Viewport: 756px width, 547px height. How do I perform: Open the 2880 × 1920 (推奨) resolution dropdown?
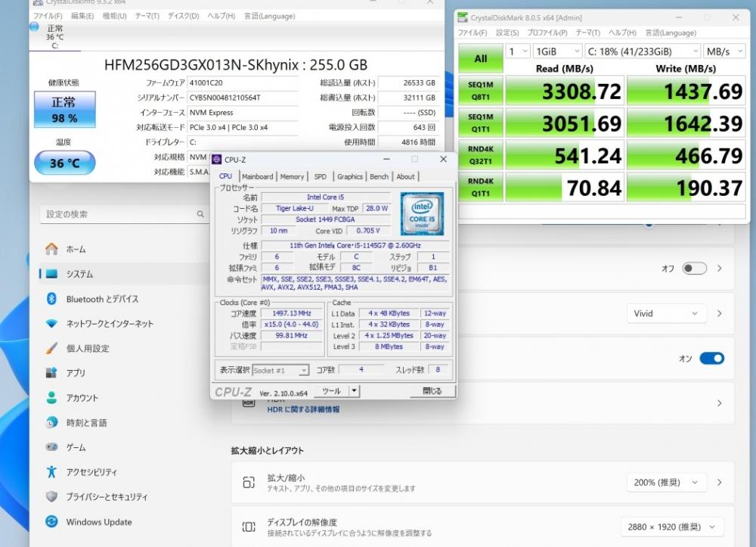671,527
